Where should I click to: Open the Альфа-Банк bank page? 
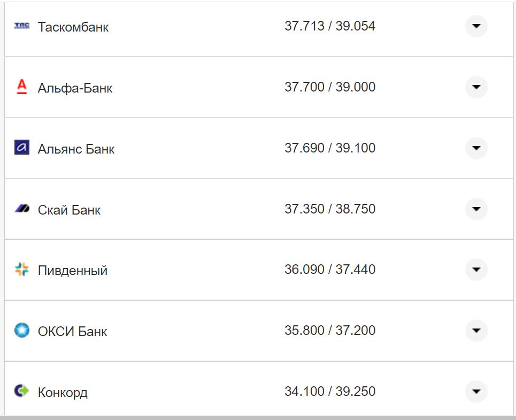[75, 88]
